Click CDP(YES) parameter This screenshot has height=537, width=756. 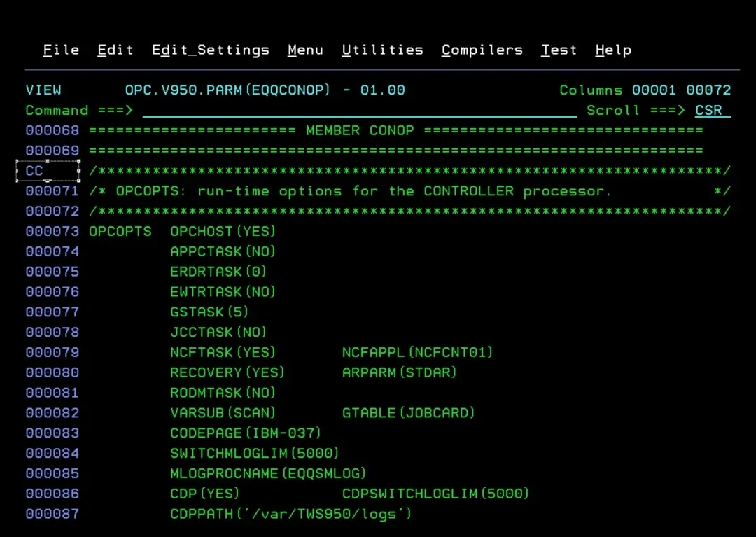pos(205,494)
